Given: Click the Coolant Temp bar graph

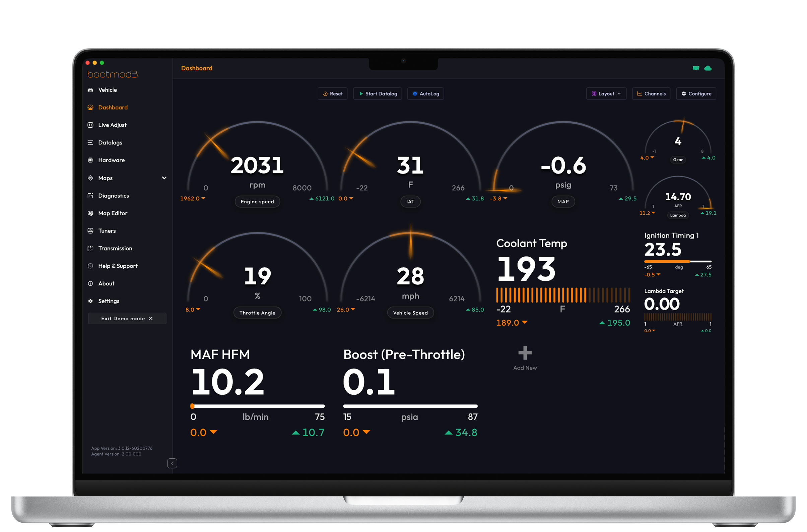Looking at the screenshot, I should click(563, 295).
